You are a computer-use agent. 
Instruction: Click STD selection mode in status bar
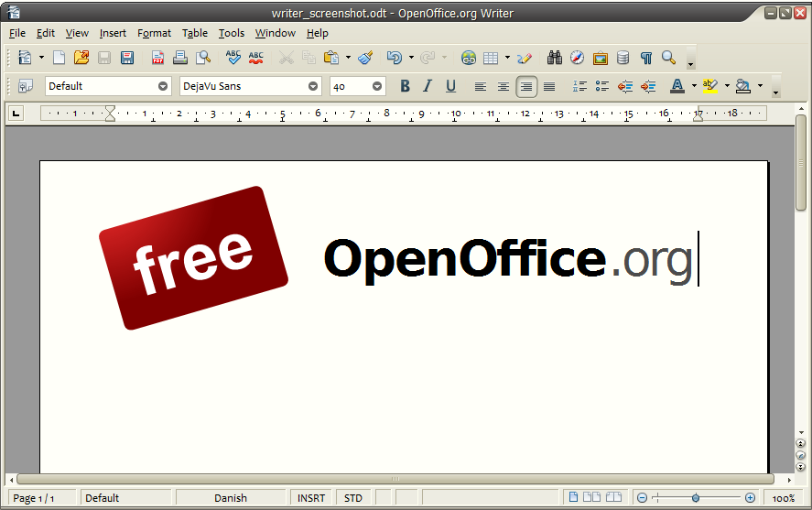(353, 498)
